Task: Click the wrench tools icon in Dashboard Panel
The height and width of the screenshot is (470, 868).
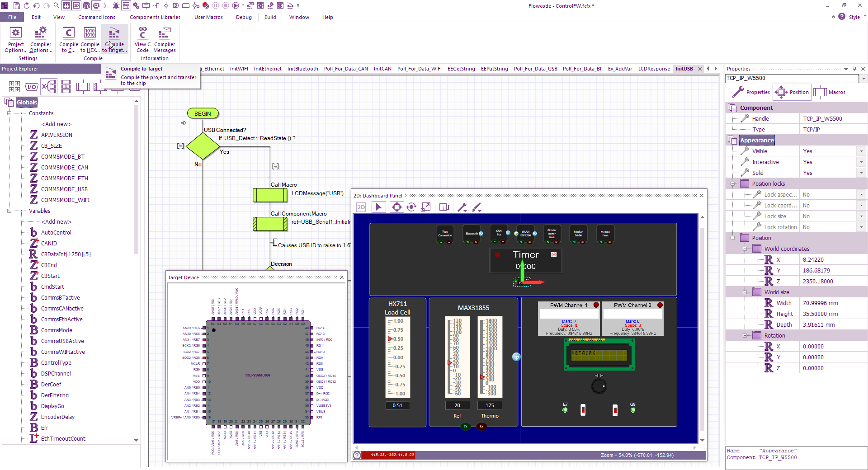Action: coord(462,207)
